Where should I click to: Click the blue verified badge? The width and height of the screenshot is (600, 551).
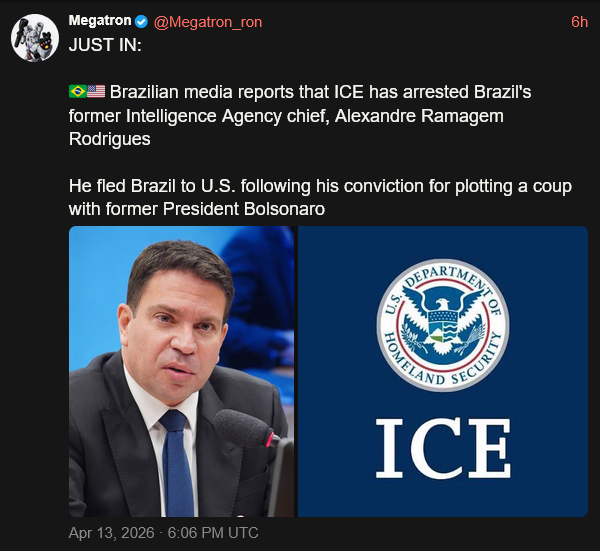click(142, 22)
